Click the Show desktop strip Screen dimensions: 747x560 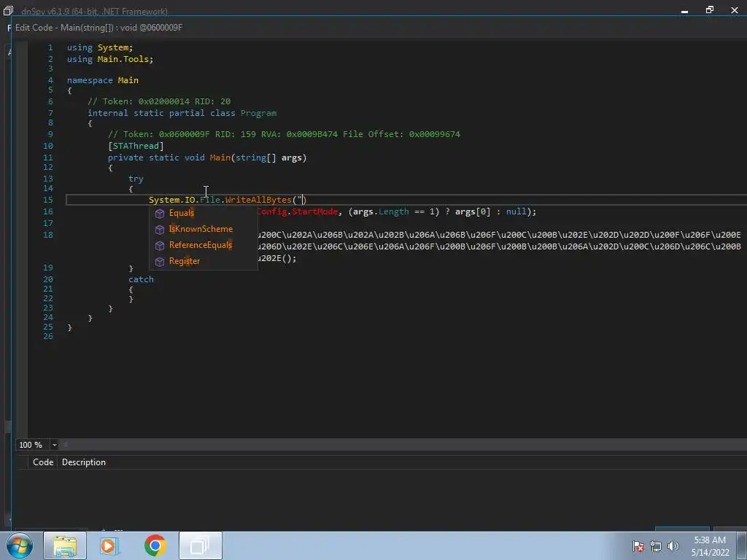point(742,545)
